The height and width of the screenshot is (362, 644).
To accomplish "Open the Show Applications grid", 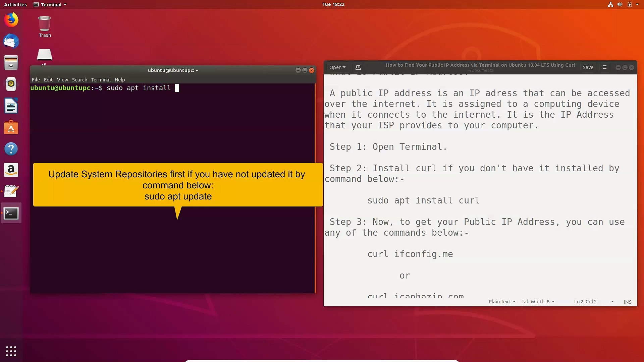I will click(x=11, y=351).
